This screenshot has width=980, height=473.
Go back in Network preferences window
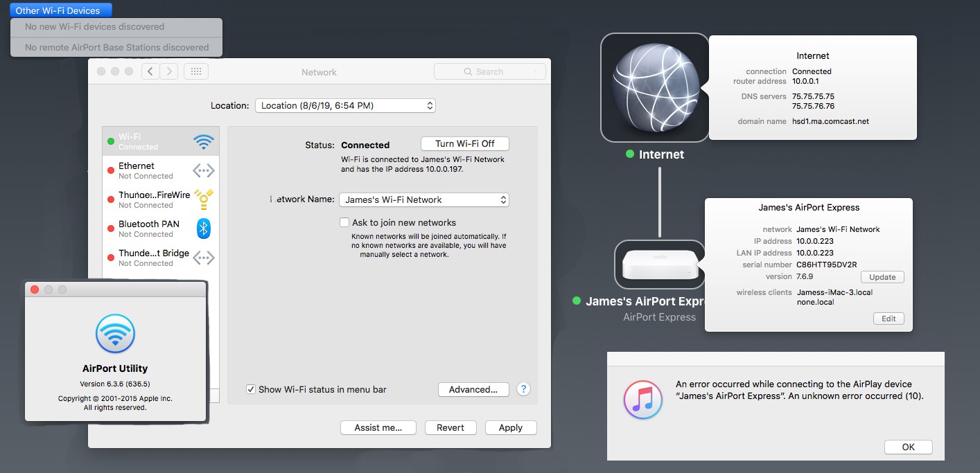point(150,71)
